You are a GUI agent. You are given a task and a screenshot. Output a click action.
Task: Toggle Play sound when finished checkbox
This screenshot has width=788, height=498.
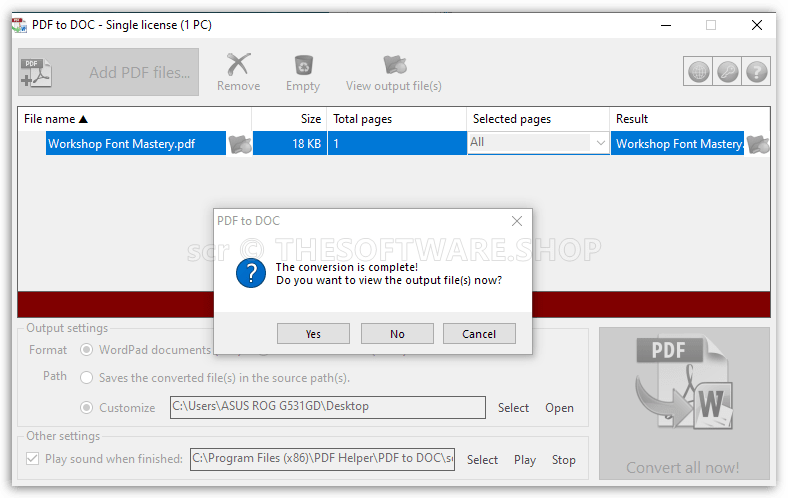(x=33, y=459)
